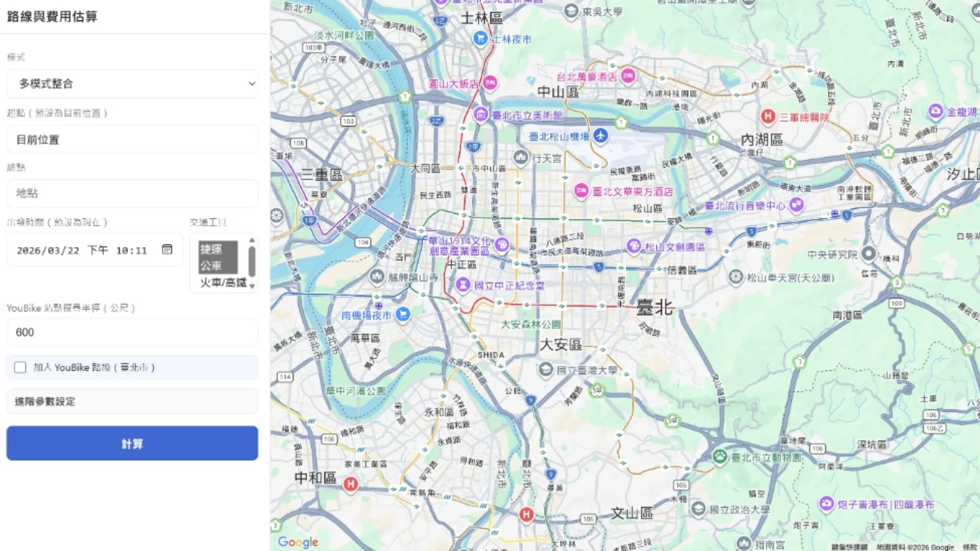Screen dimensions: 980x551
Task: Click the 中央研究院 marker
Action: [x=869, y=254]
